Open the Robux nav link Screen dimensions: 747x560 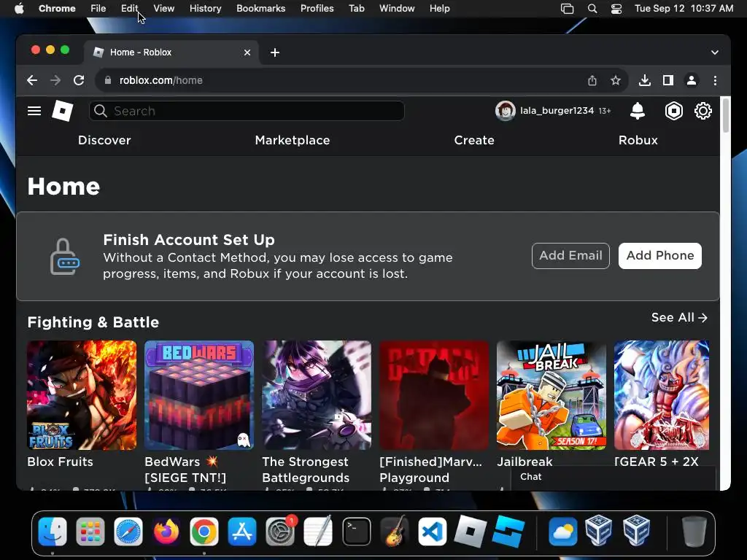click(x=638, y=140)
